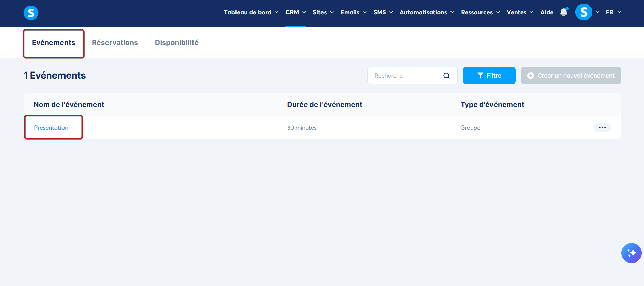This screenshot has width=644, height=286.
Task: Change language with FR dropdown
Action: point(614,12)
